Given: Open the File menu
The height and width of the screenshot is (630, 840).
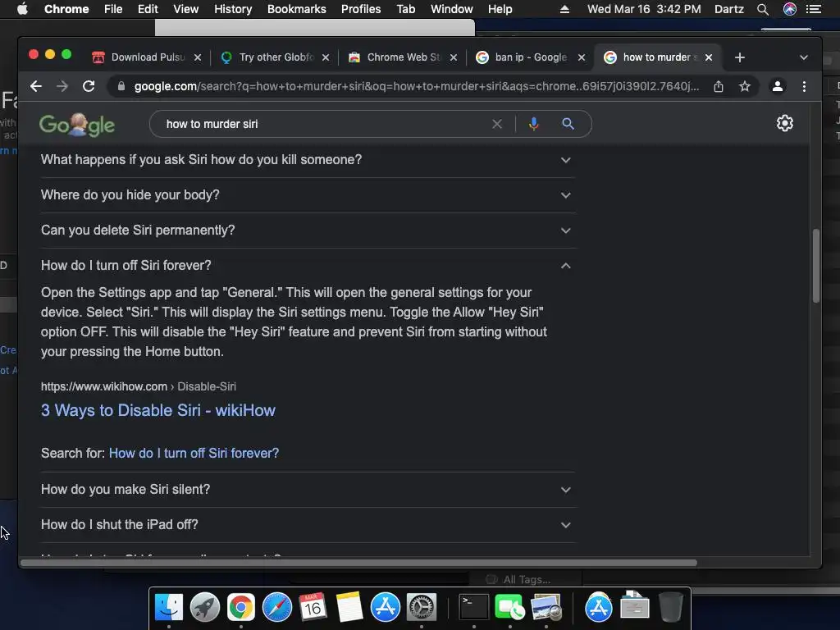Looking at the screenshot, I should (x=113, y=9).
